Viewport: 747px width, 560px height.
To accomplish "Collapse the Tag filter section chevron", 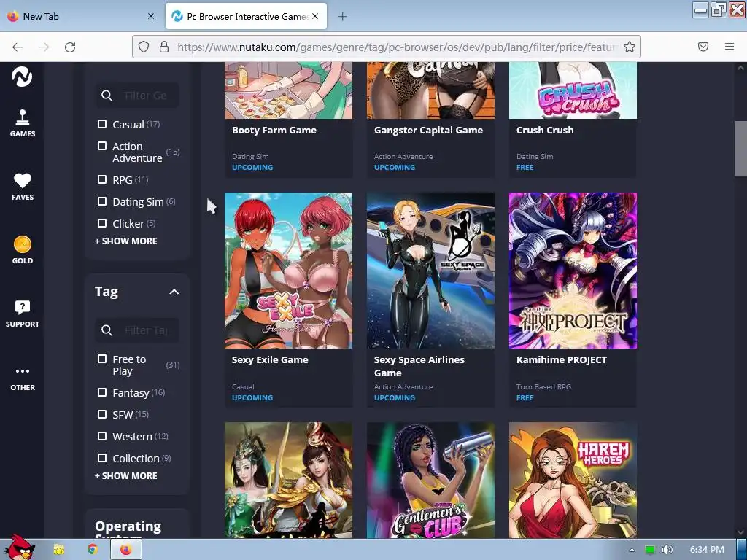I will pos(174,292).
